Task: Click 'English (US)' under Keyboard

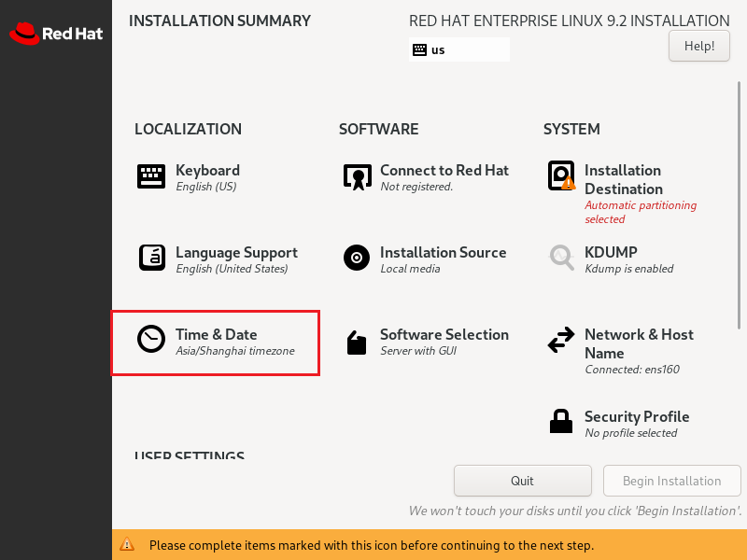Action: coord(205,187)
